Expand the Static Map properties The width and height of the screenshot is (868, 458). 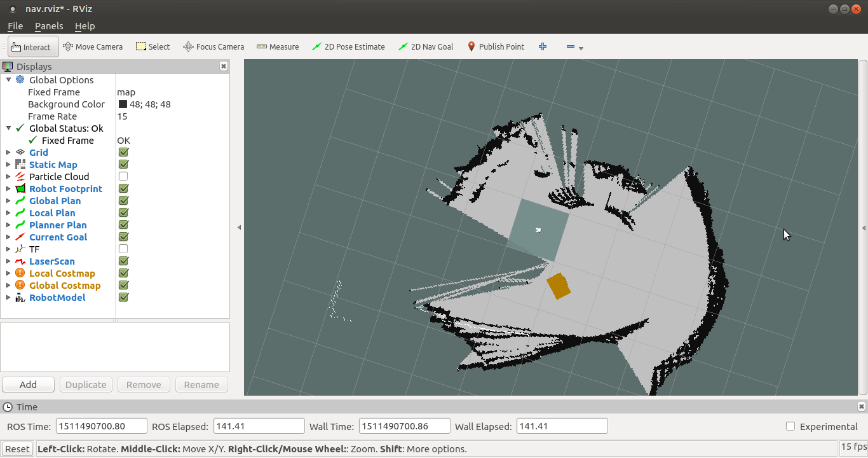click(x=8, y=164)
